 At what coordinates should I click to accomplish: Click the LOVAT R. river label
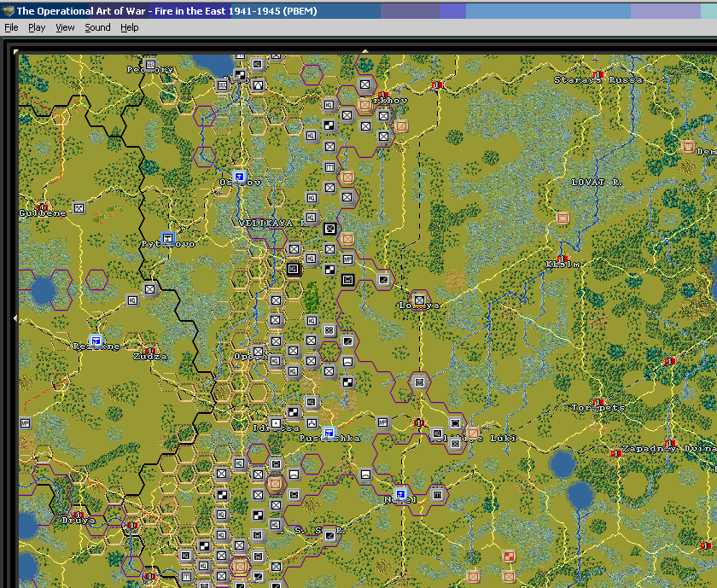click(597, 182)
